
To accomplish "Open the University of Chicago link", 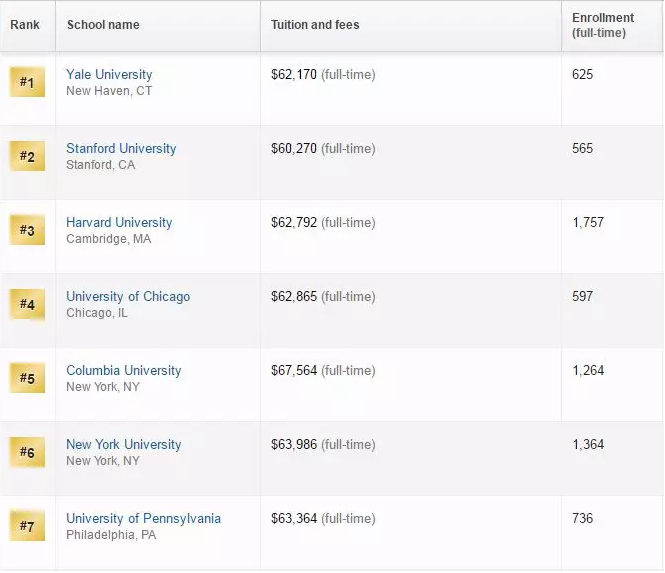I will click(128, 297).
